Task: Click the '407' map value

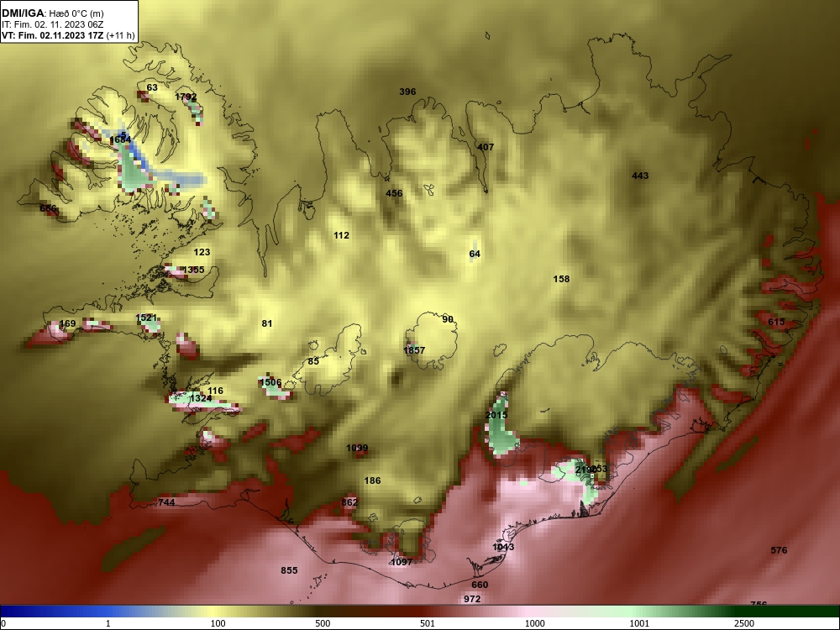Action: coord(486,147)
